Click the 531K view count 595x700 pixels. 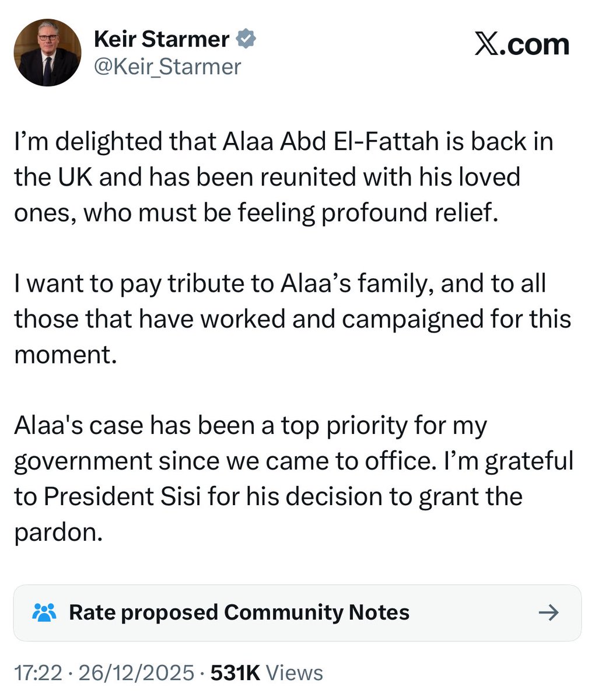click(x=235, y=673)
